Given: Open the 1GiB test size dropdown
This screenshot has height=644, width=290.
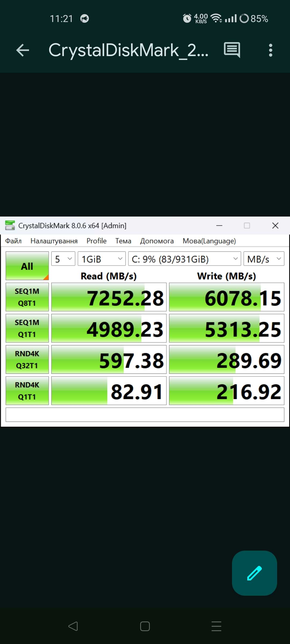Looking at the screenshot, I should 102,259.
